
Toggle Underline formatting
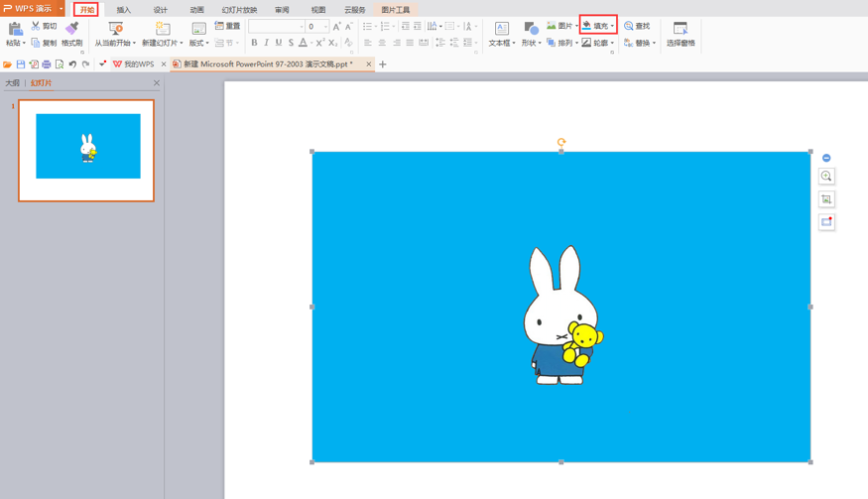(x=279, y=43)
